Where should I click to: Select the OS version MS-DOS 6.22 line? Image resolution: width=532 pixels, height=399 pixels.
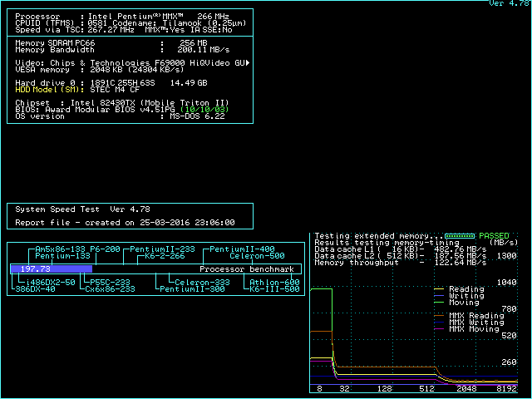click(120, 116)
